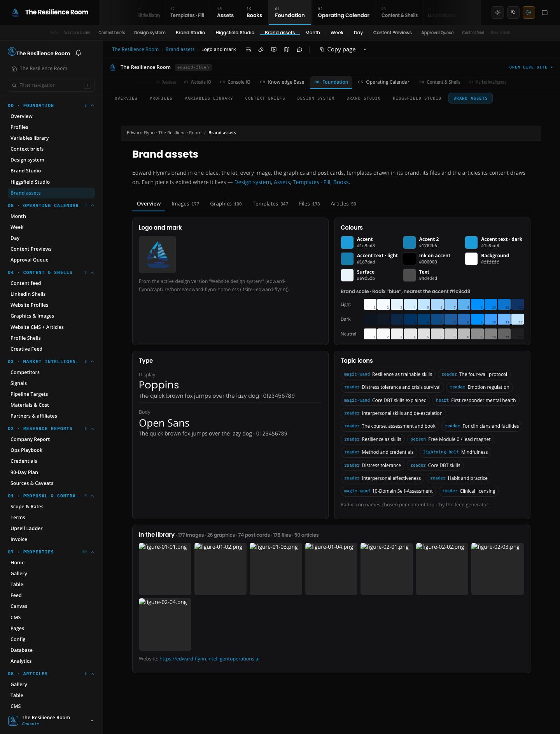Viewport: 560px width, 734px height.
Task: Click the sailboat logo in top-left header
Action: [x=15, y=12]
